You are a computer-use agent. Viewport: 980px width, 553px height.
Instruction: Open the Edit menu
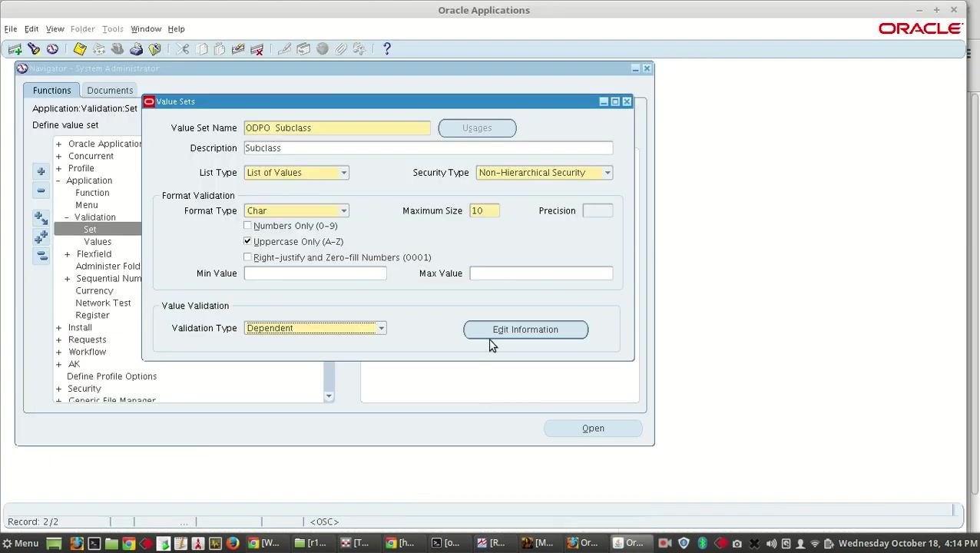click(x=31, y=29)
